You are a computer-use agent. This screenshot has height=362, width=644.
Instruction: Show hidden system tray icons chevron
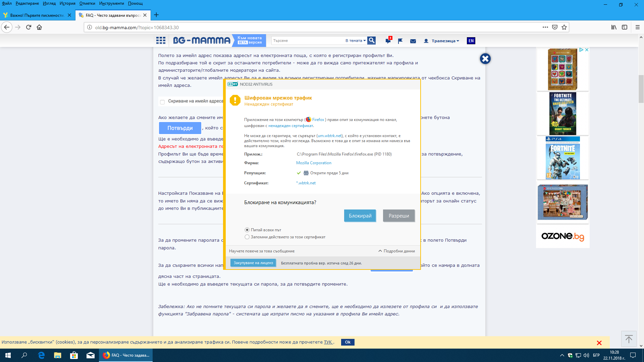tap(562, 355)
